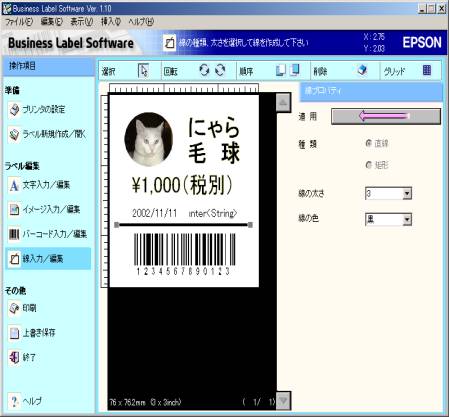
Task: Click the ヘルプ text in sidebar
Action: [x=32, y=401]
